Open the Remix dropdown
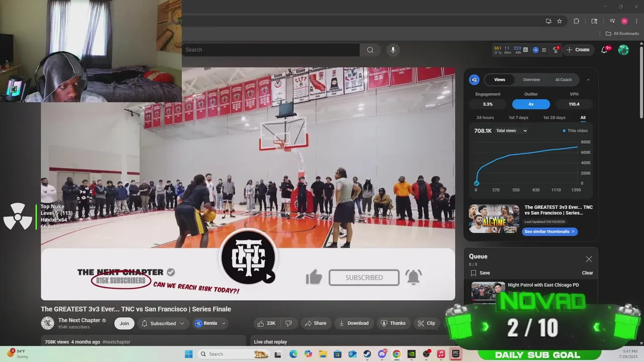Screen dimensions: 644x362 point(210,323)
